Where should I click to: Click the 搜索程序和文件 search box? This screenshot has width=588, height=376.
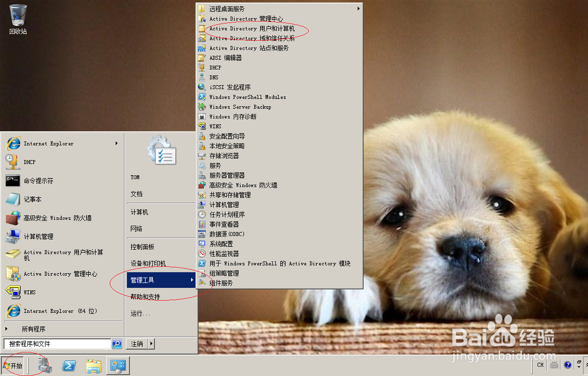pos(56,344)
